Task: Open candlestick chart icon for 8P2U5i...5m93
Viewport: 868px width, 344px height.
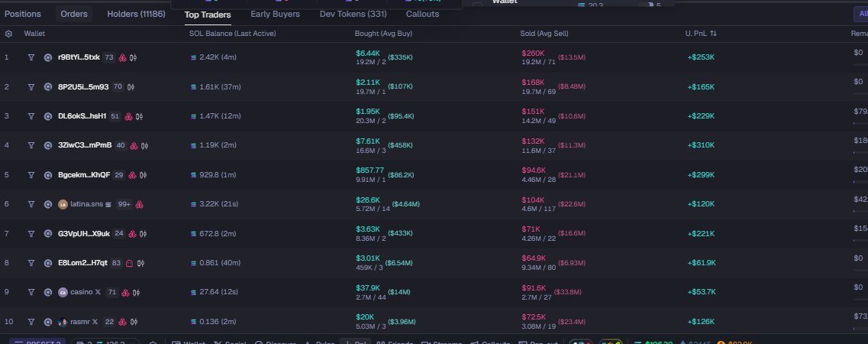Action: tap(131, 86)
